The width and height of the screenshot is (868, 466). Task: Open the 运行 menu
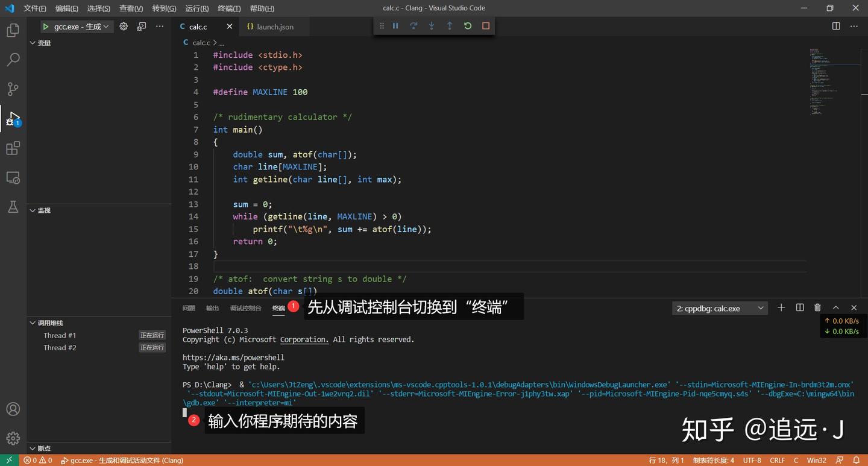[195, 8]
